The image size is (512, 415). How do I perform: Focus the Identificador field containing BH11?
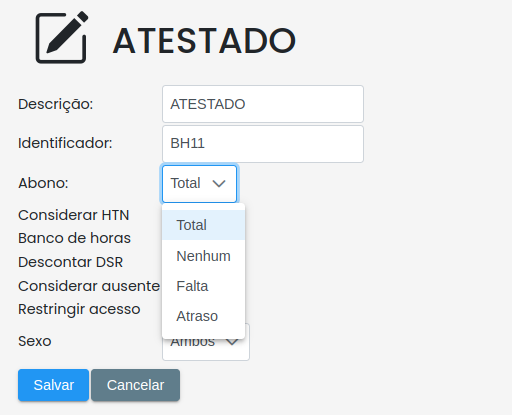point(263,144)
